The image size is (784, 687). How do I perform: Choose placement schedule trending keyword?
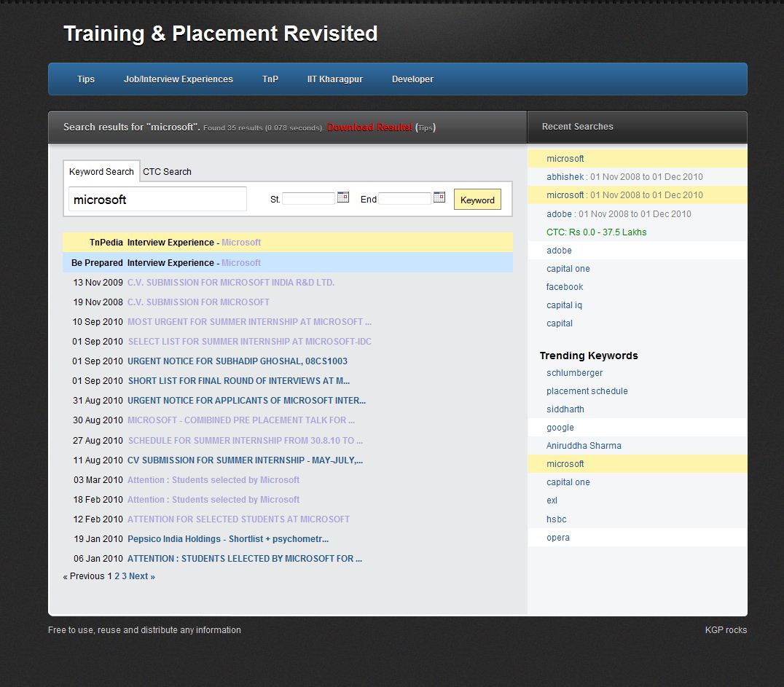(587, 391)
